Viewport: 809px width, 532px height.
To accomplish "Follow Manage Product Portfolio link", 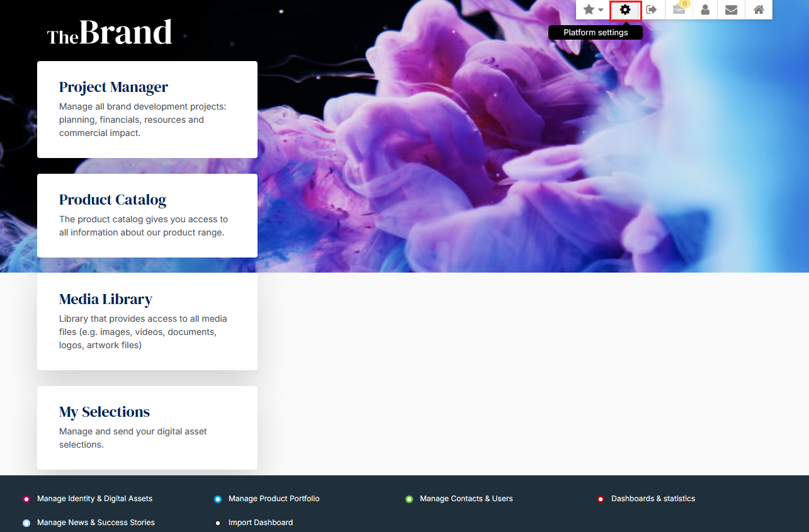I will click(x=274, y=499).
